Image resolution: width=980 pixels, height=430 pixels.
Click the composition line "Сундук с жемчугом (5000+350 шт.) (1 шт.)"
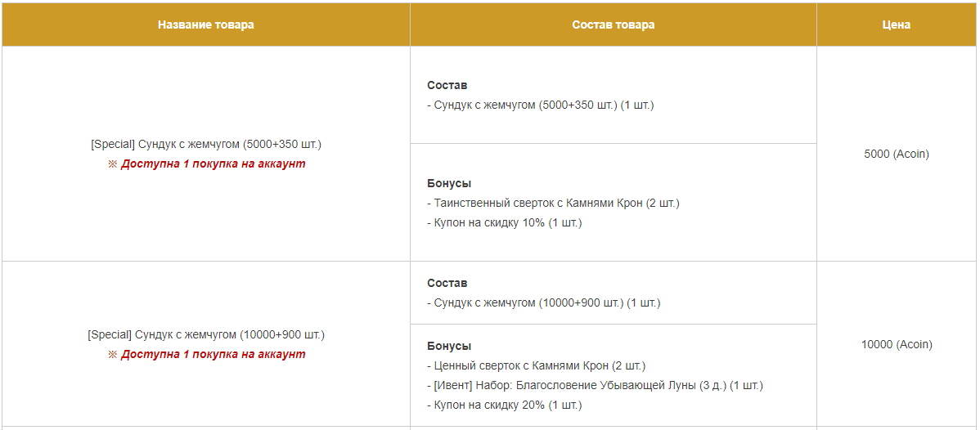click(541, 105)
